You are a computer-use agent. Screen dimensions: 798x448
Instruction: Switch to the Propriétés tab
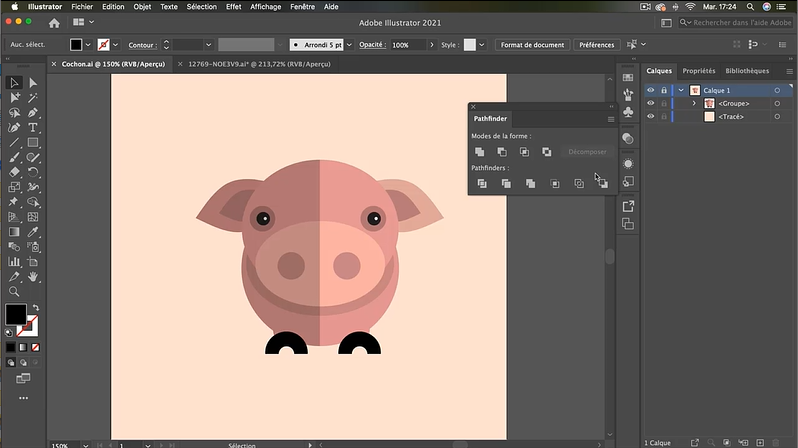point(698,71)
